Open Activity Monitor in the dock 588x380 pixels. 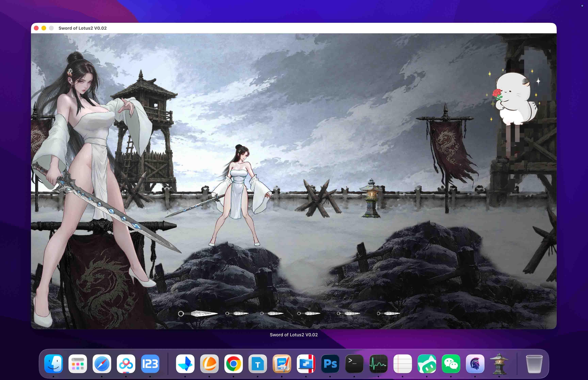tap(379, 364)
